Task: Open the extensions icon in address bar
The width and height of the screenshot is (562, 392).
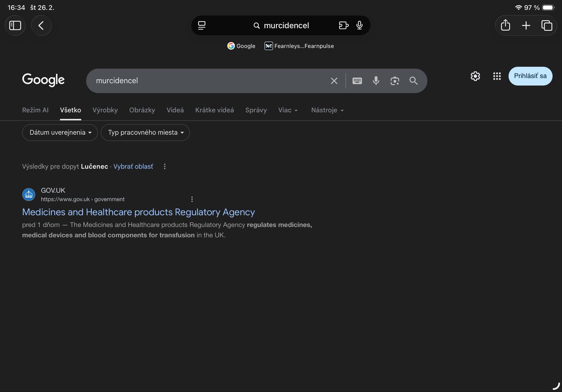Action: [344, 25]
